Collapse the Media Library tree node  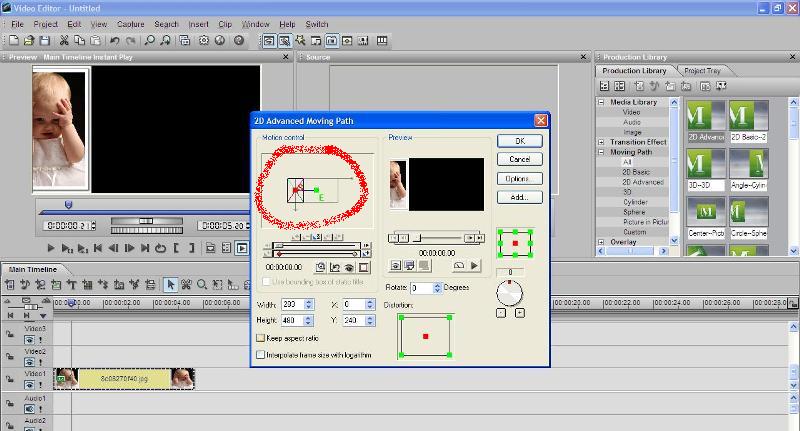(x=602, y=102)
